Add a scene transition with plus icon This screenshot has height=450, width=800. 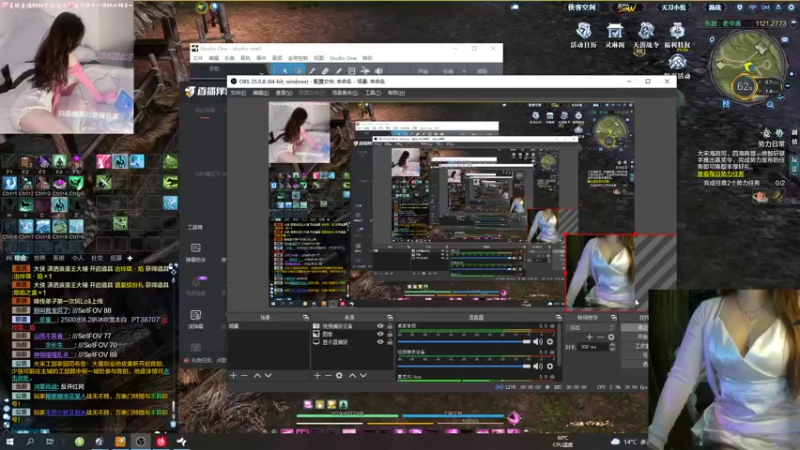[589, 337]
